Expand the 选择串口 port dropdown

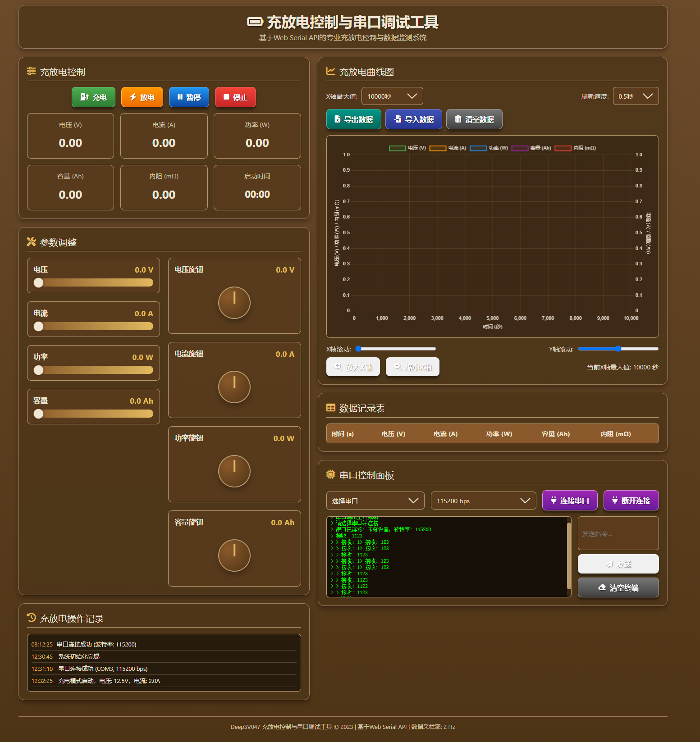375,501
